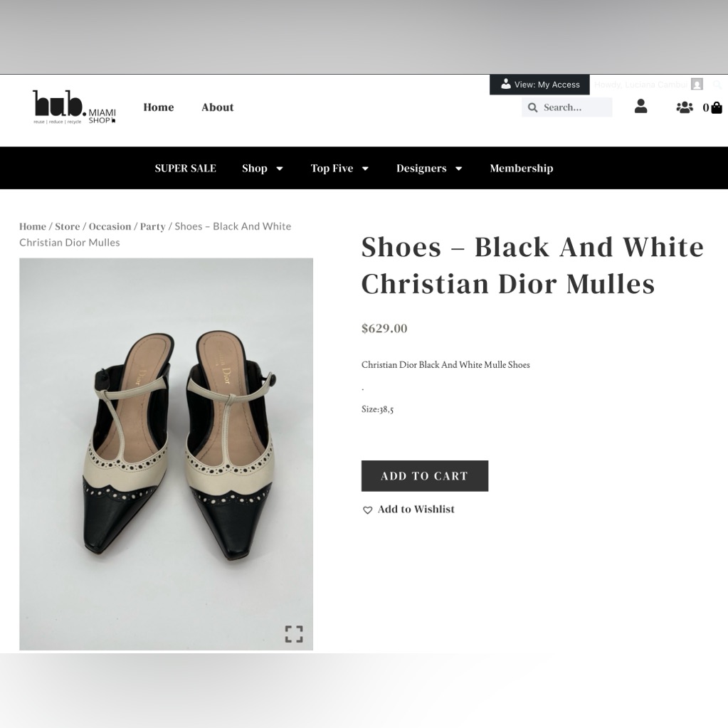728x728 pixels.
Task: Click ADD TO CART button
Action: coord(425,476)
